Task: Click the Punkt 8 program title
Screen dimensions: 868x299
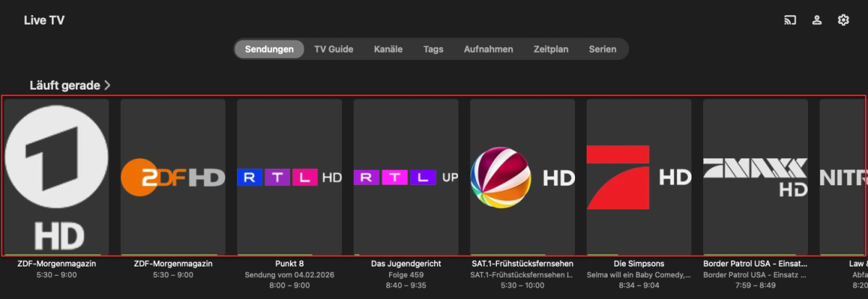Action: (289, 264)
